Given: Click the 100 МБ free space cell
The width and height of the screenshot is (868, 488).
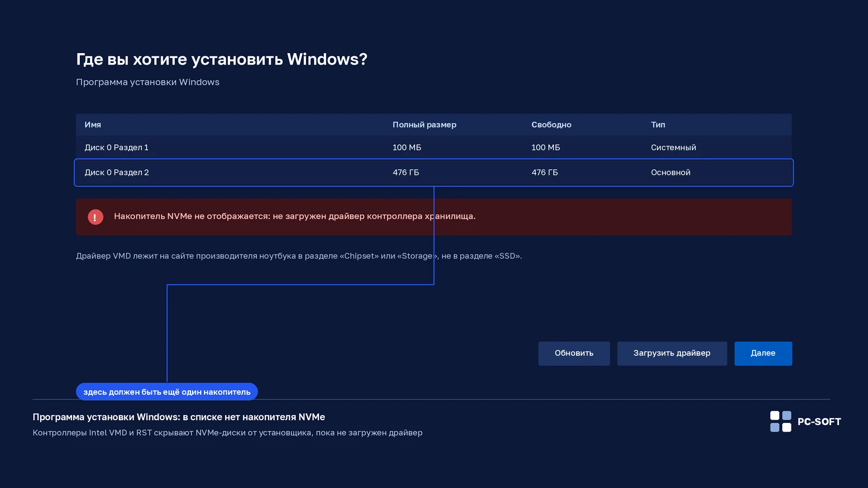Looking at the screenshot, I should coord(546,147).
